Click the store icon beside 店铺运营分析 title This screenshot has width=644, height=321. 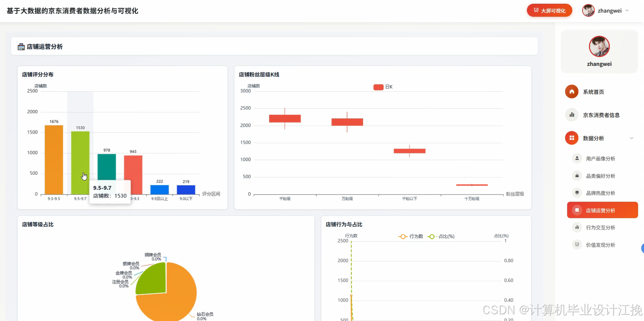click(21, 47)
